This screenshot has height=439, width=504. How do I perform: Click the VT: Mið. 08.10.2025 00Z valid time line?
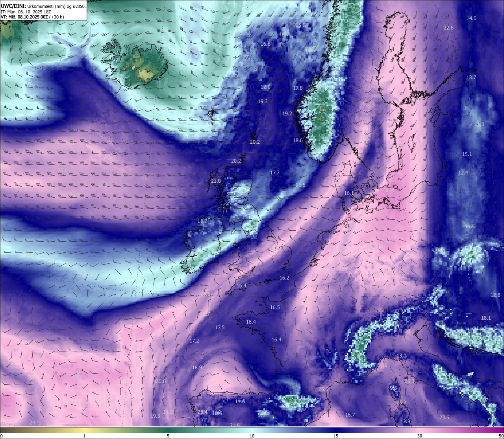click(32, 17)
